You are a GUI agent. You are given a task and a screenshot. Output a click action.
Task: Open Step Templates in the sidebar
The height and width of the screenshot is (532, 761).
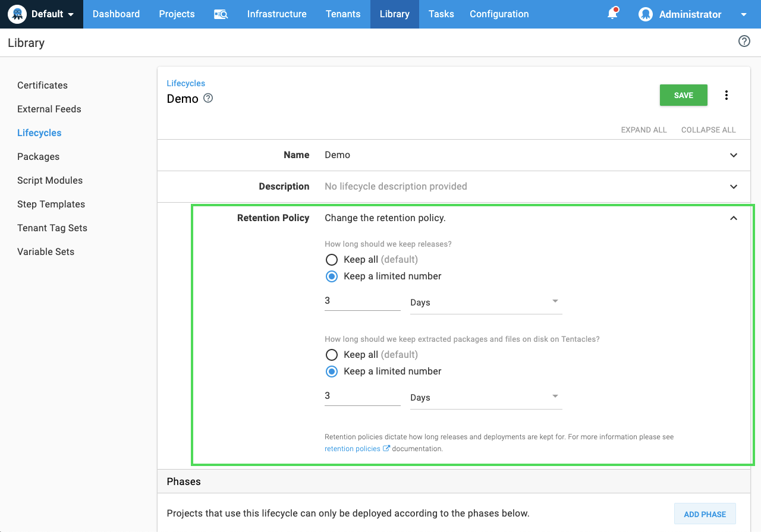pos(51,204)
